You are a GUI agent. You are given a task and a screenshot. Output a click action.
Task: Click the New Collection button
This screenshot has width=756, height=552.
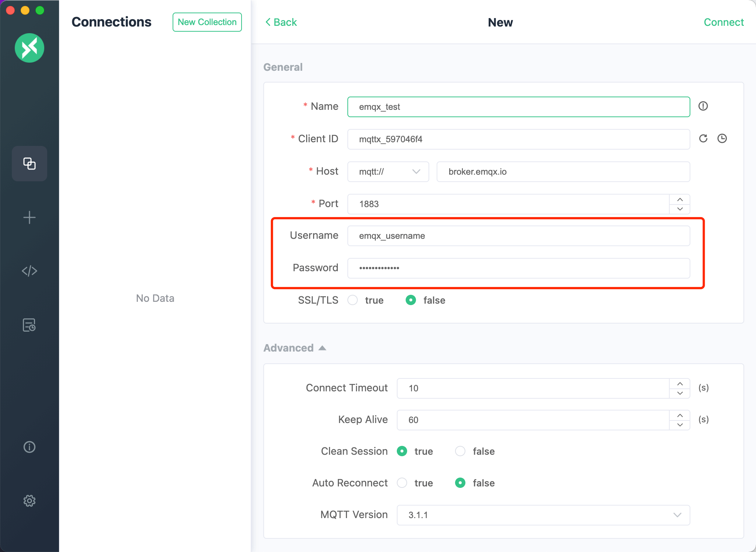tap(207, 22)
